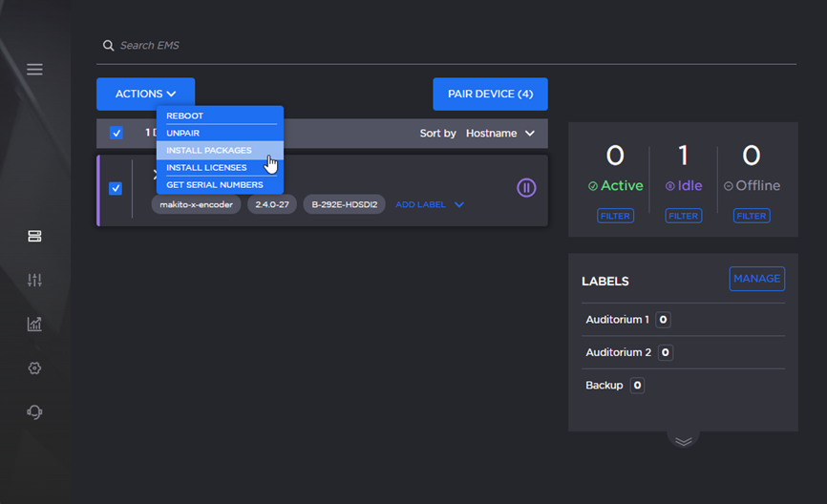Expand the Add Label dropdown
Screen dimensions: 827x504
(x=430, y=204)
